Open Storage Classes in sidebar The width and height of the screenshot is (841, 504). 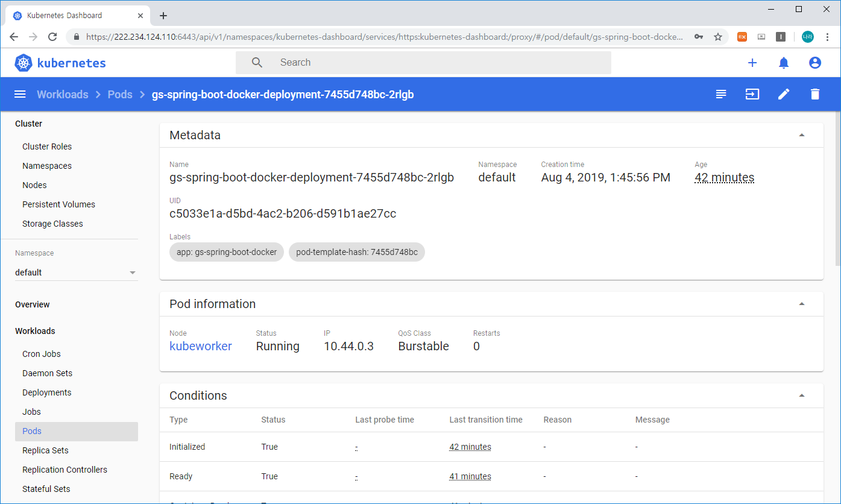52,224
